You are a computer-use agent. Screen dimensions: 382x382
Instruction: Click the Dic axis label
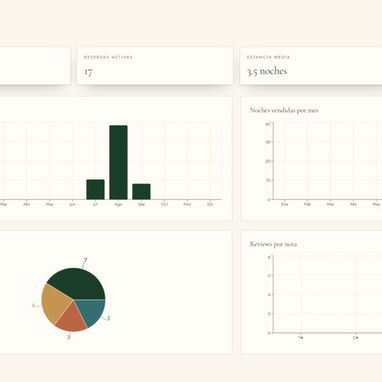tap(210, 204)
